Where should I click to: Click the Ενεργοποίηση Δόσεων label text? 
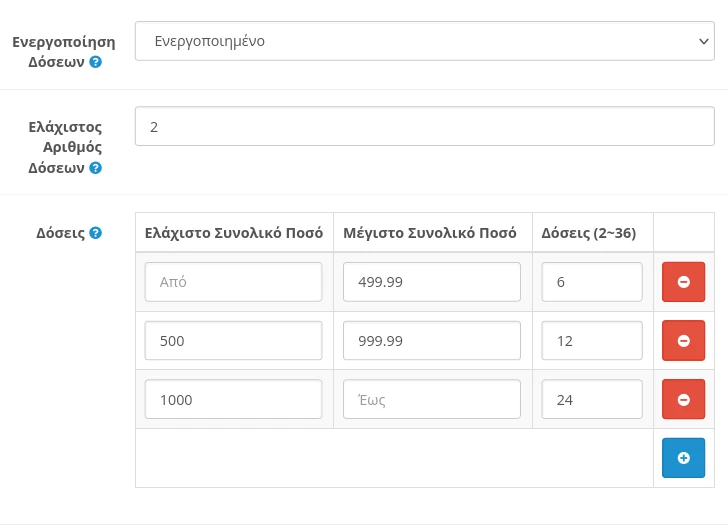click(x=63, y=42)
